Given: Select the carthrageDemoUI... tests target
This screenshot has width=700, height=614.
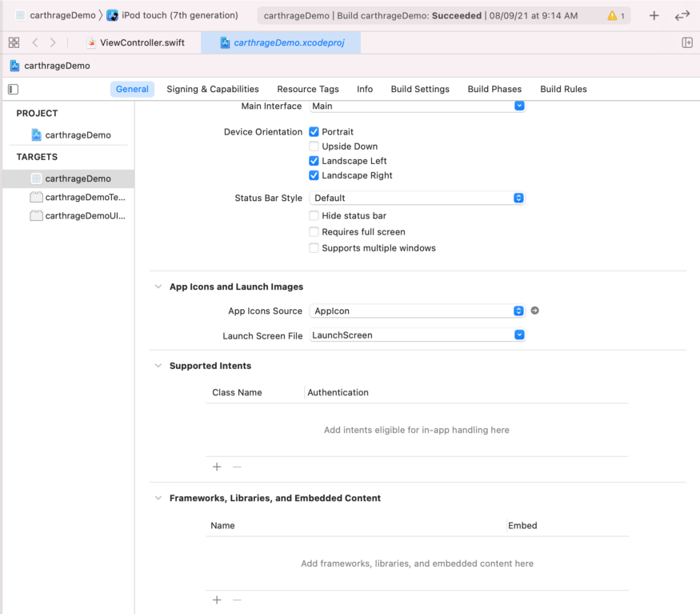Looking at the screenshot, I should [x=78, y=216].
